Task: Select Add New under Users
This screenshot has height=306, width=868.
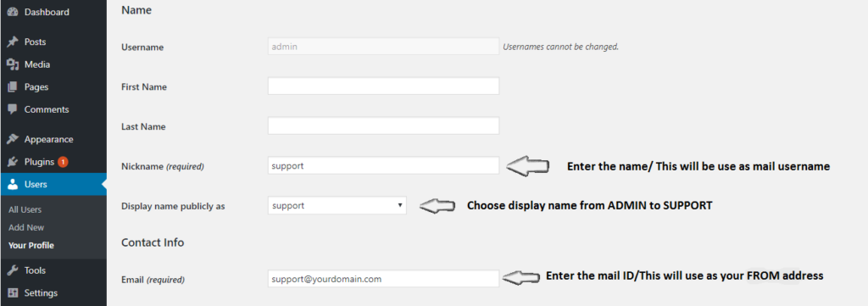Action: click(x=26, y=227)
